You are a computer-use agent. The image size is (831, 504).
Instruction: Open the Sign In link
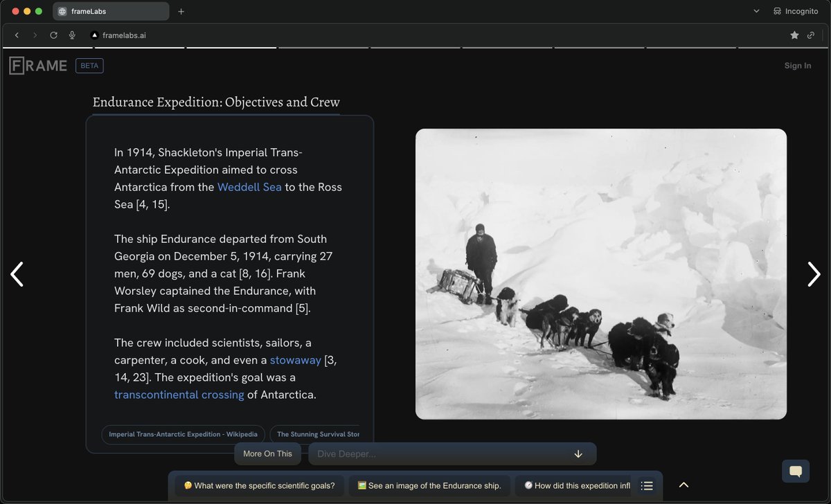point(797,65)
